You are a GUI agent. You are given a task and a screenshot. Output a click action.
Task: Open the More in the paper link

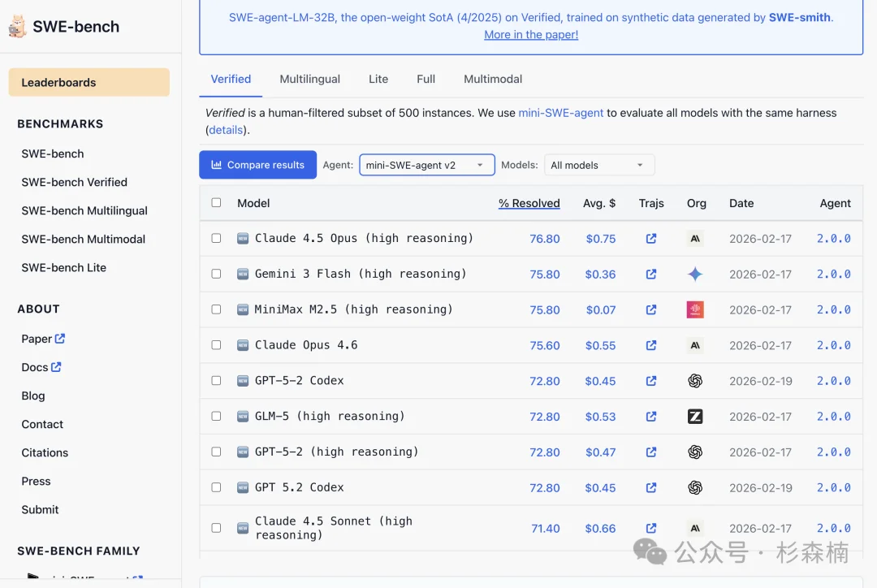(531, 35)
